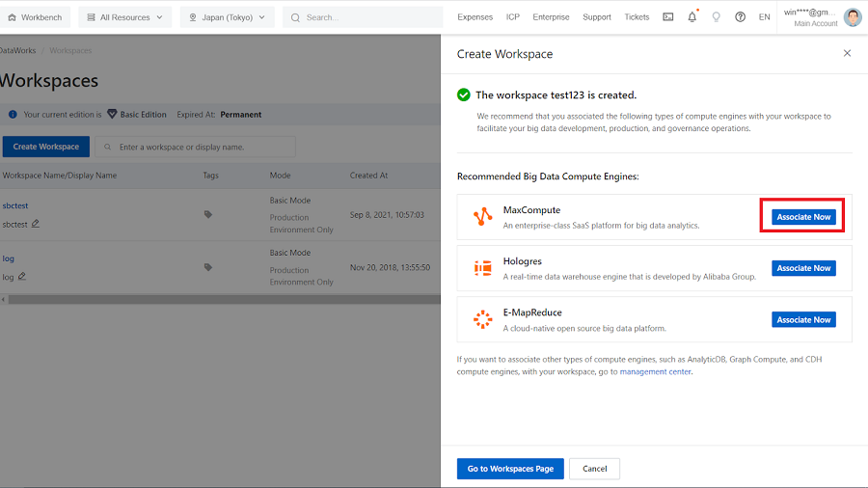Click the edit pencil next to sbctest
The width and height of the screenshot is (868, 488).
36,224
